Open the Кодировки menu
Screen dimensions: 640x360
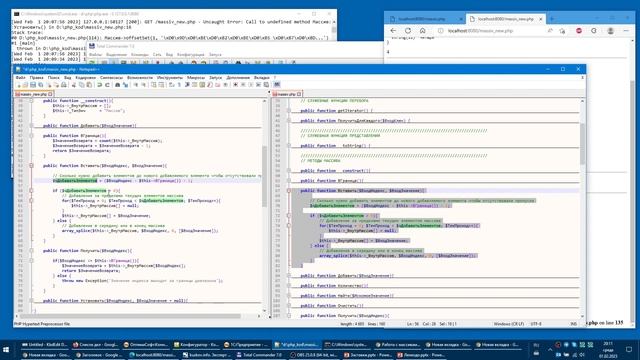click(86, 77)
